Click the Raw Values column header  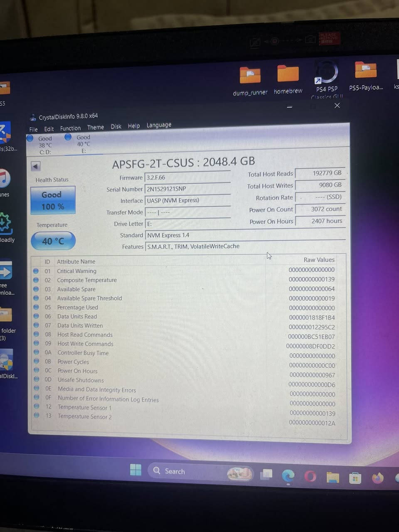pyautogui.click(x=319, y=260)
